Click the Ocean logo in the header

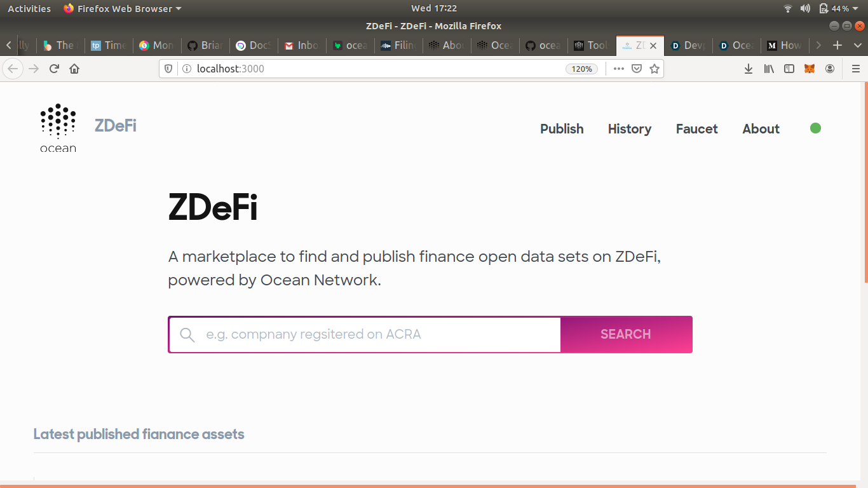[x=58, y=128]
